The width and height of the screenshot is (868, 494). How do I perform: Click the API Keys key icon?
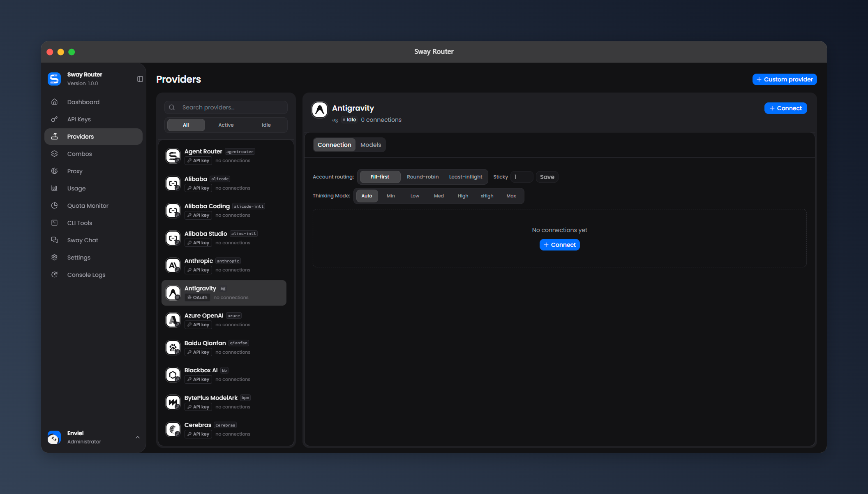coord(54,119)
